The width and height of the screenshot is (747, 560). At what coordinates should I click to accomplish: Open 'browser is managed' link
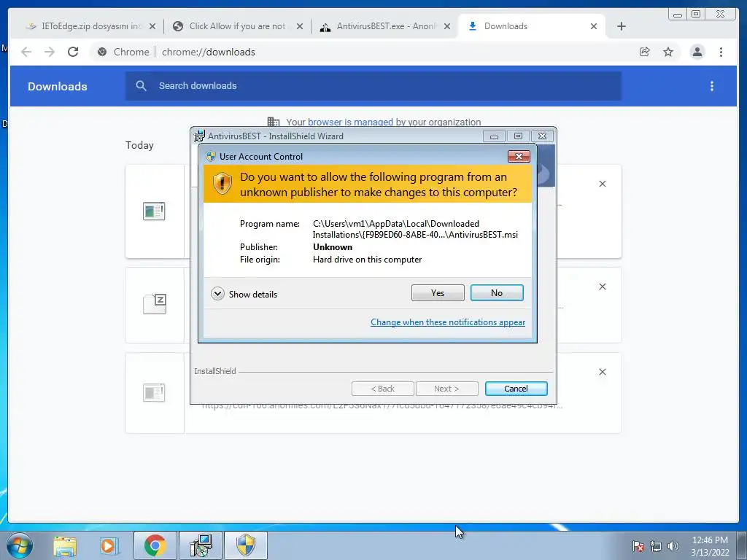350,122
